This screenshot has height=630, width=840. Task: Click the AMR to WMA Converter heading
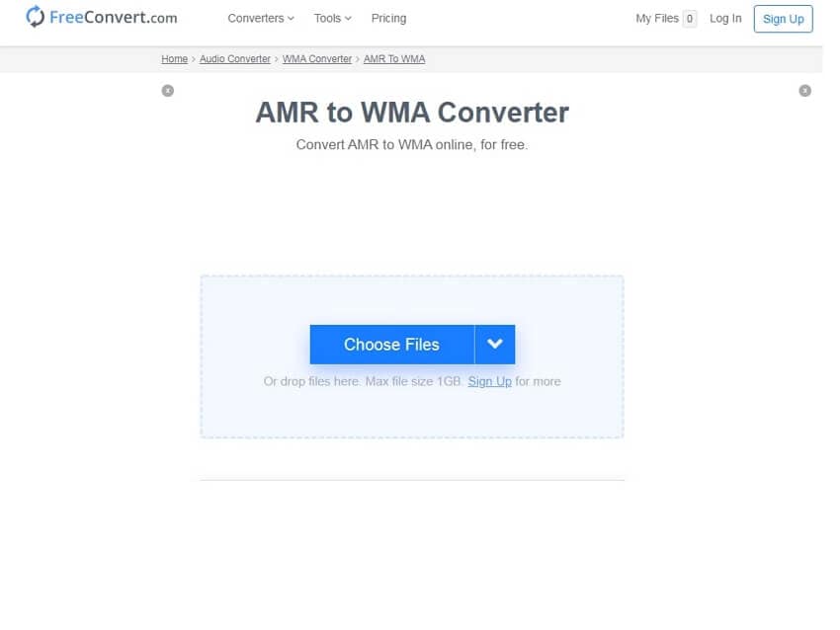412,113
